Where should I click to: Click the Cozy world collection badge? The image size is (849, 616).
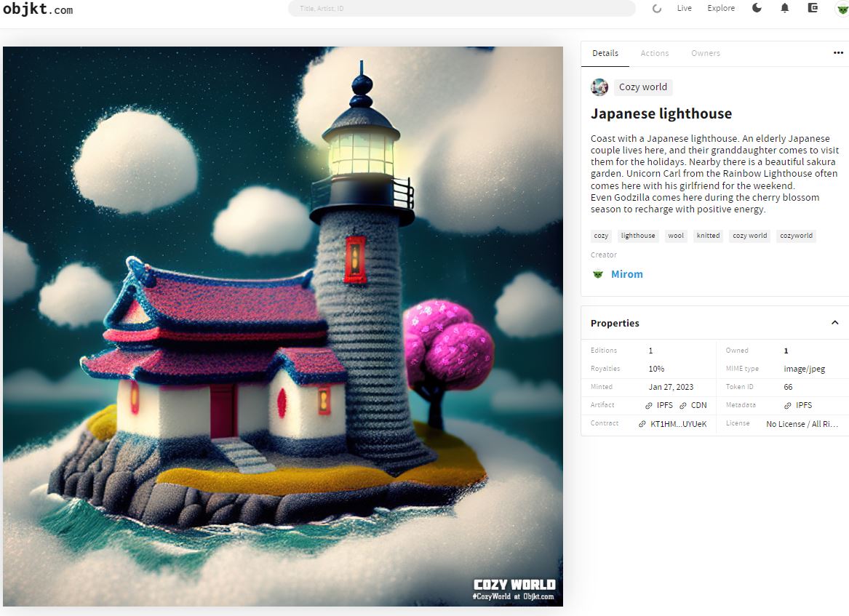pyautogui.click(x=642, y=87)
